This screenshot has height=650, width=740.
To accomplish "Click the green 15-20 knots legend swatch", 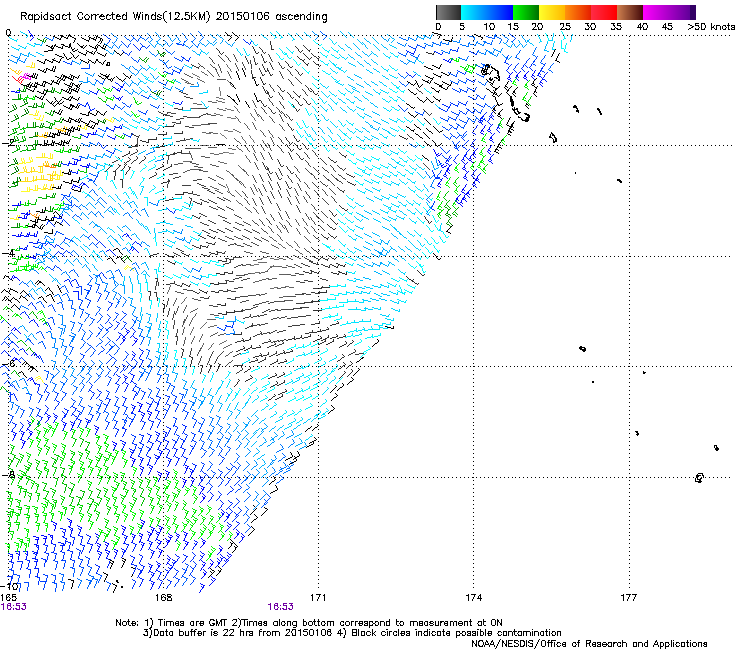I will (526, 12).
